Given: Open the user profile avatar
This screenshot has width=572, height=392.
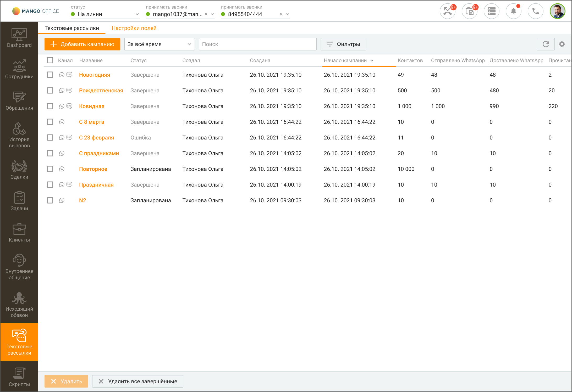Looking at the screenshot, I should pyautogui.click(x=558, y=12).
